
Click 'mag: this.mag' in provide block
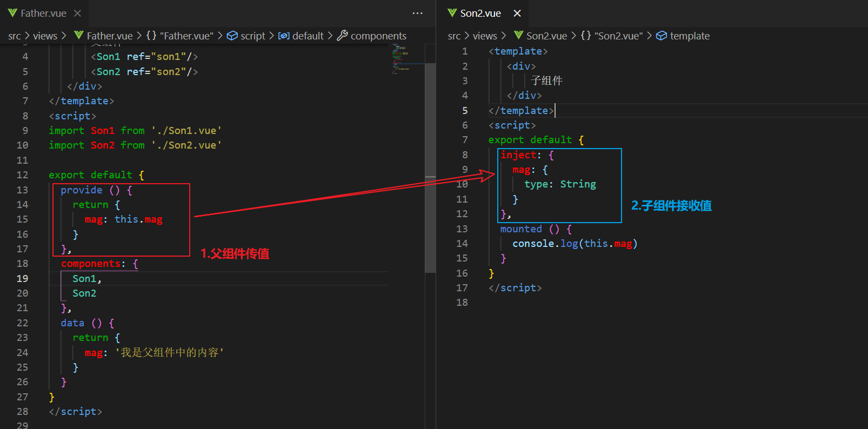tap(123, 219)
